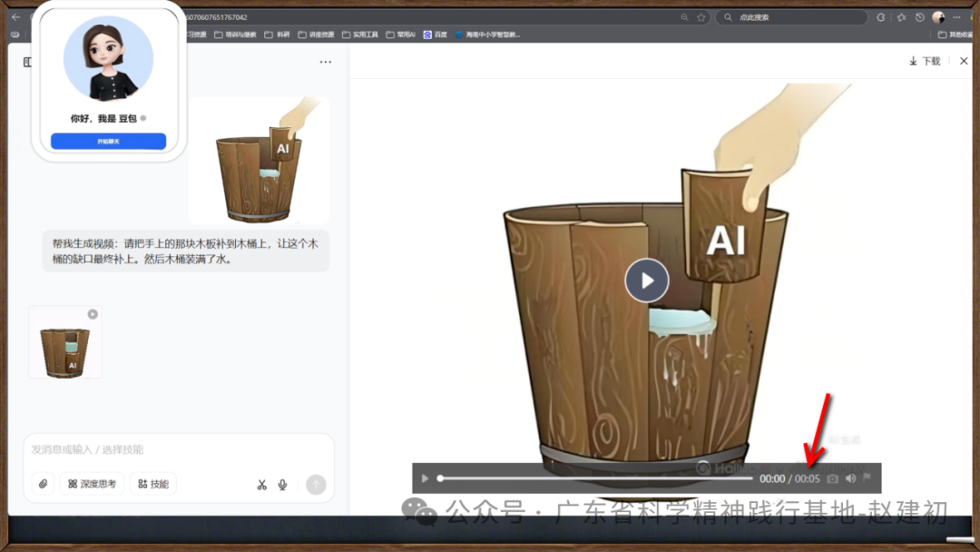Screen dimensions: 980x552
Task: Close the video preview panel with the X
Action: click(x=964, y=61)
